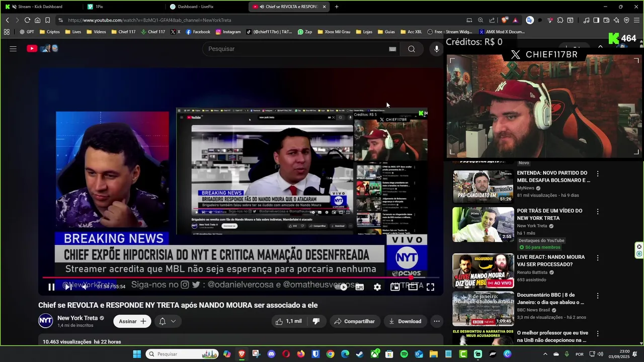The image size is (644, 362).
Task: Open Spotify from the taskbar
Action: (x=404, y=354)
